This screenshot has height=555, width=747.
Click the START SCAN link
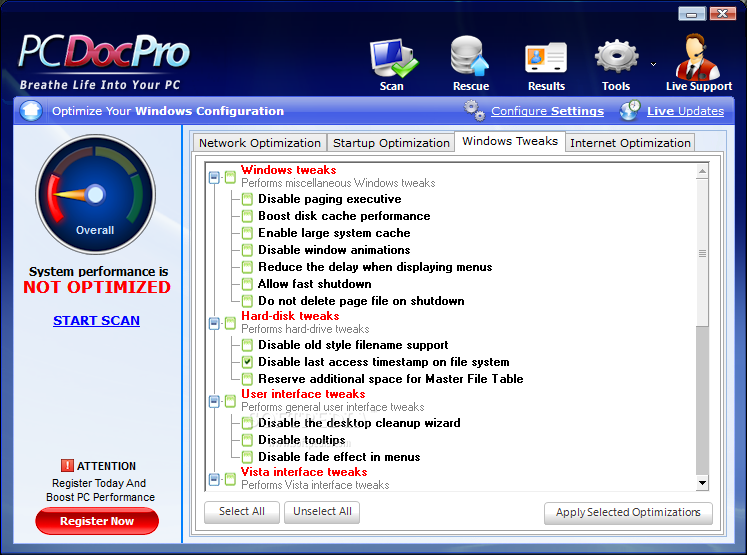(96, 321)
